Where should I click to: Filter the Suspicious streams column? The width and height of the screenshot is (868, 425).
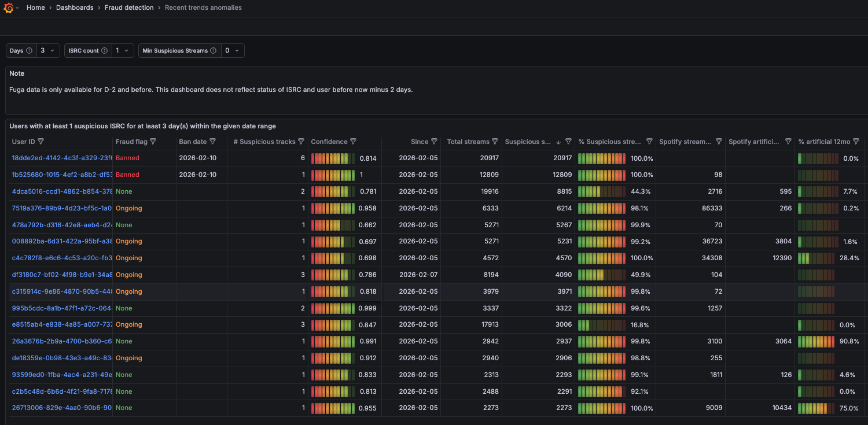coord(568,142)
